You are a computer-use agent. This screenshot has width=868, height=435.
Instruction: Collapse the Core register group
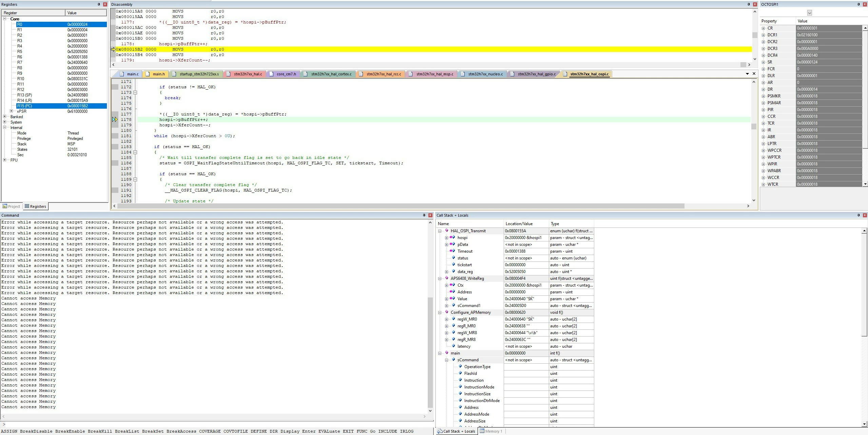[x=5, y=19]
